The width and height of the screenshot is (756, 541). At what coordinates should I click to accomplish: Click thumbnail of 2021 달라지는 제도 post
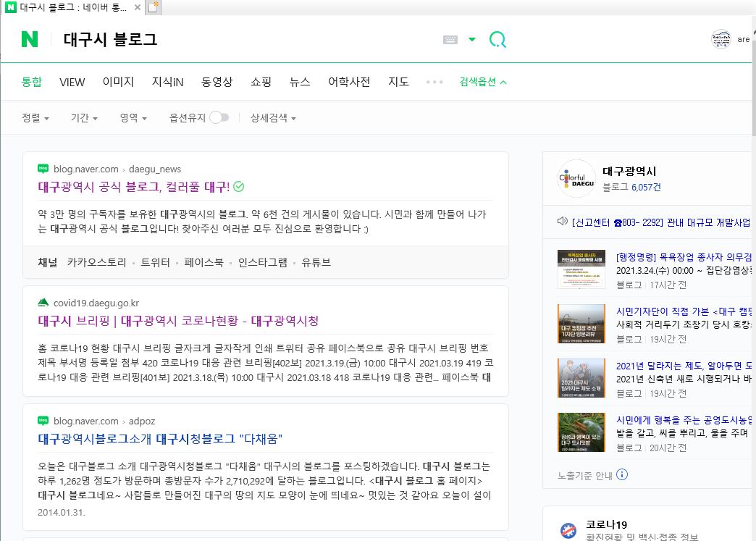[581, 378]
